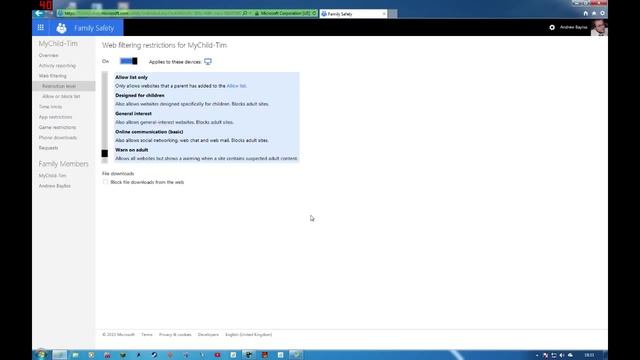
Task: Open a new browser tab
Action: point(392,14)
